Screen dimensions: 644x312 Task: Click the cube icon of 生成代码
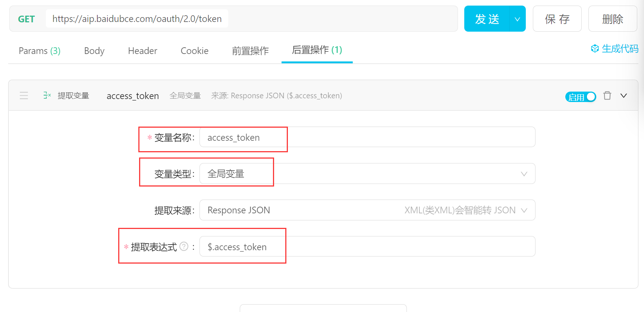[x=595, y=49]
